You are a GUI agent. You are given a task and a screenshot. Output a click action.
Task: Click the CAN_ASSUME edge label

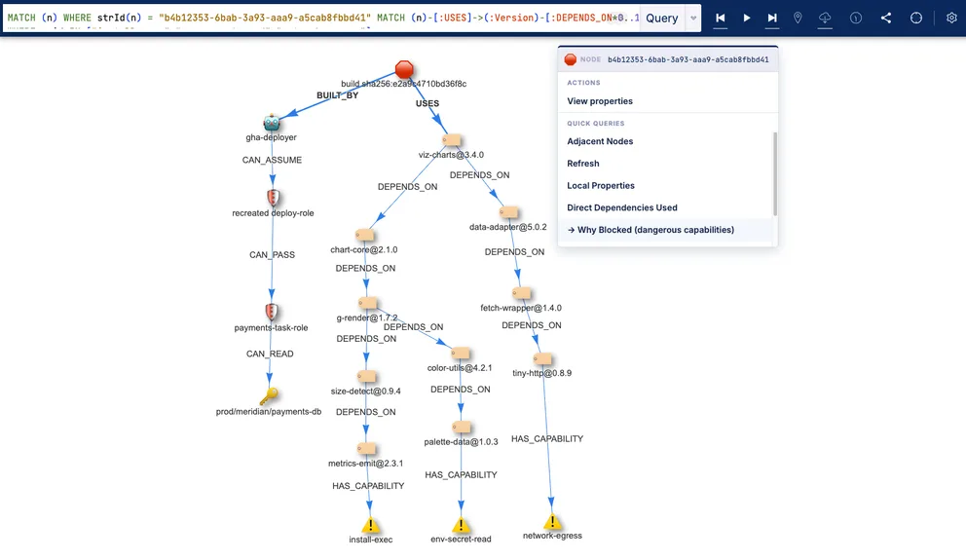click(x=272, y=160)
